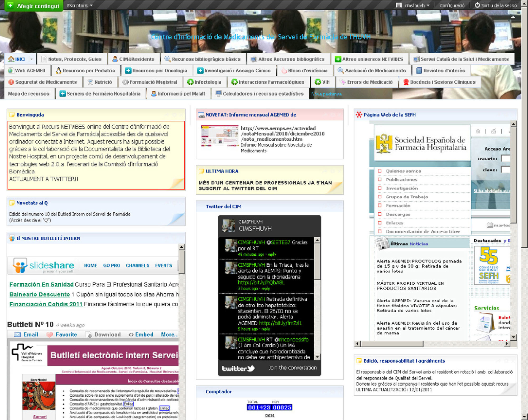This screenshot has height=420, width=528.
Task: Expand the arrow beside INICI tab
Action: 31,59
